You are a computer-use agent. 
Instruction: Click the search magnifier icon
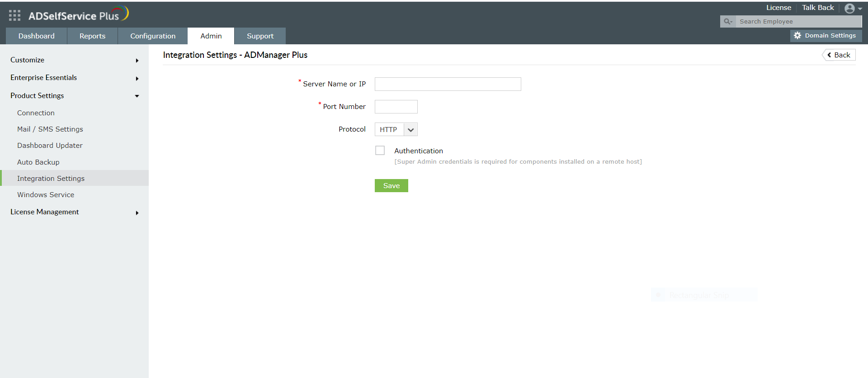coord(728,21)
